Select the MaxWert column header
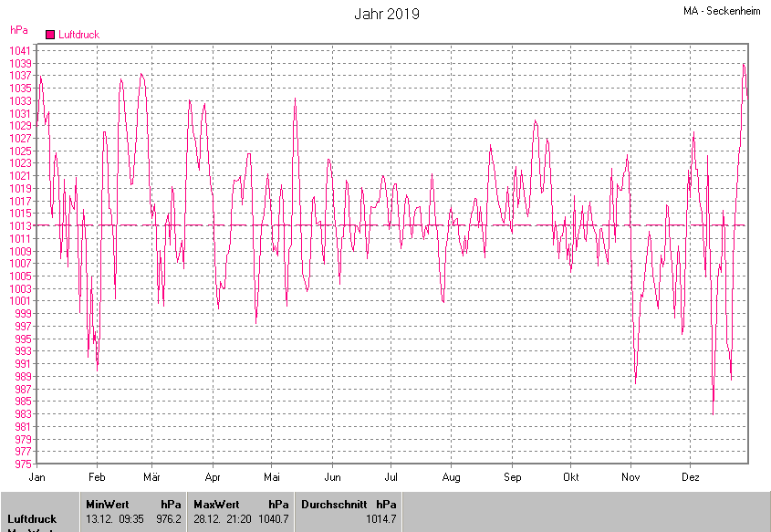Viewport: 771px width, 532px height. point(216,504)
